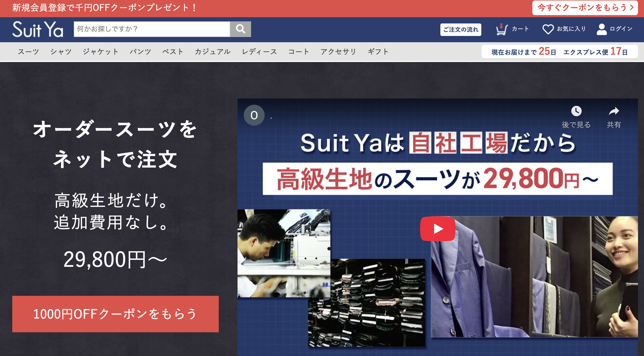Select ジャケット in the navigation bar
644x356 pixels.
(101, 52)
